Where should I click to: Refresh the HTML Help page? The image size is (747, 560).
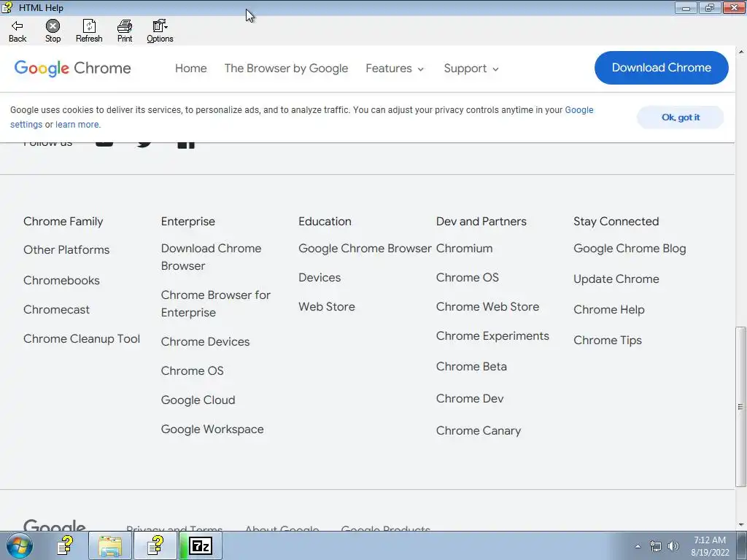[x=89, y=31]
